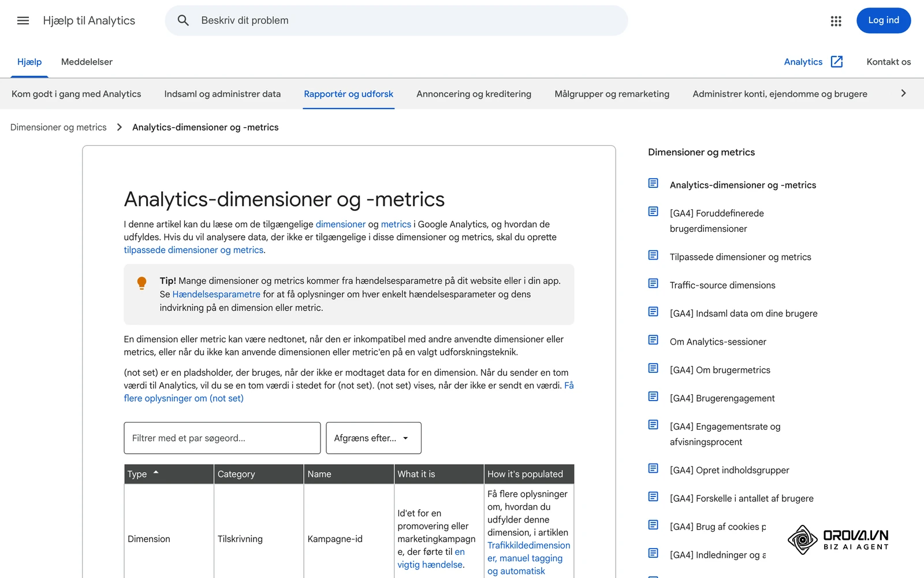The width and height of the screenshot is (924, 578).
Task: Select the Annoncering og kreditering tab
Action: pos(474,94)
